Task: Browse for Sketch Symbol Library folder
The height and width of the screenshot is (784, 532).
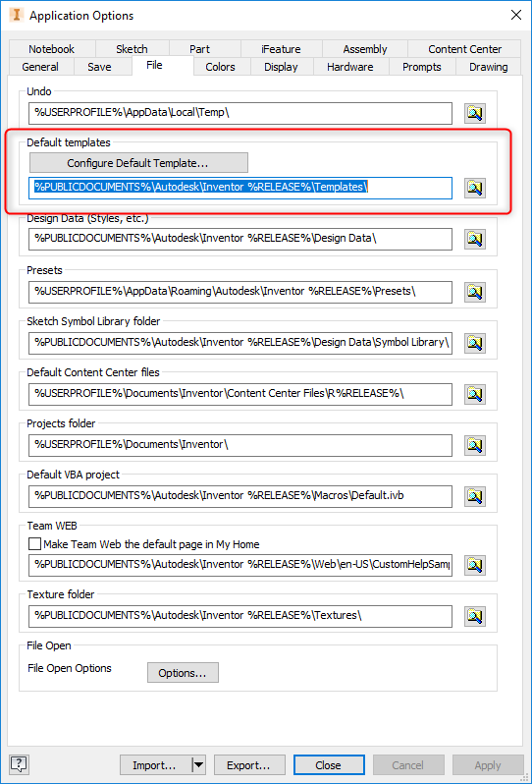Action: [474, 343]
